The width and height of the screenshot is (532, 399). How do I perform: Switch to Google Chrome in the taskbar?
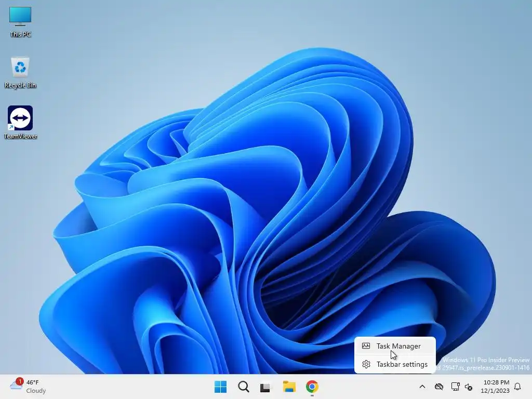click(x=312, y=387)
